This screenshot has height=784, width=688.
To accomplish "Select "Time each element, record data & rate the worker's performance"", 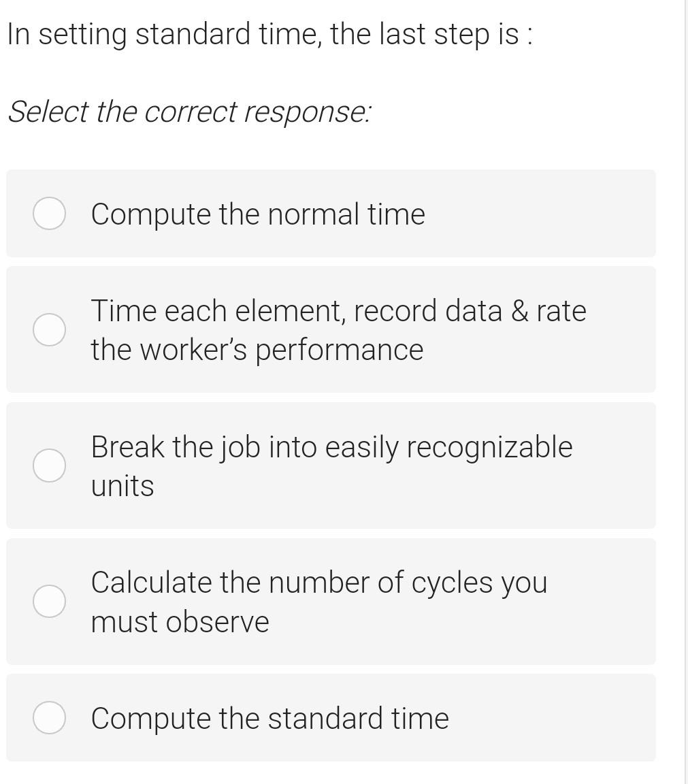I will (x=49, y=329).
